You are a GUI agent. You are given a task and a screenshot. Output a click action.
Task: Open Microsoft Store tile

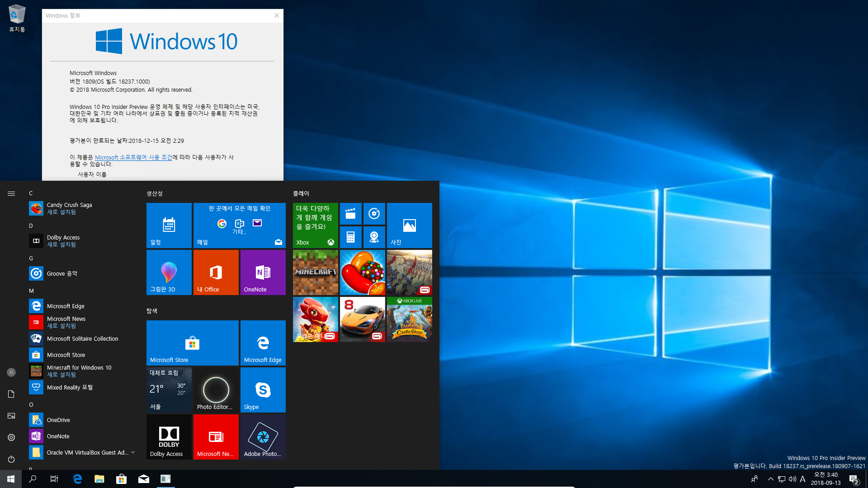click(192, 343)
